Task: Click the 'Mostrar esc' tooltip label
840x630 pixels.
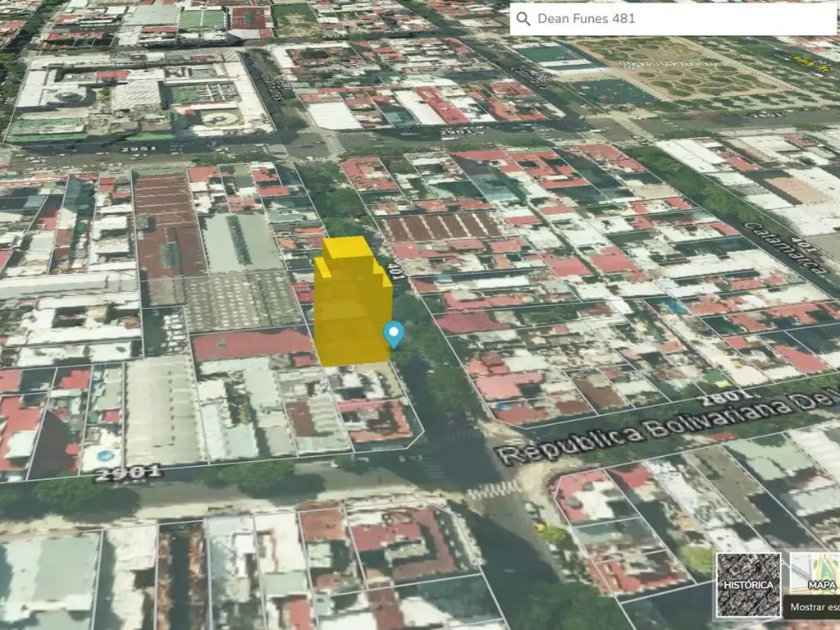Action: (x=810, y=609)
